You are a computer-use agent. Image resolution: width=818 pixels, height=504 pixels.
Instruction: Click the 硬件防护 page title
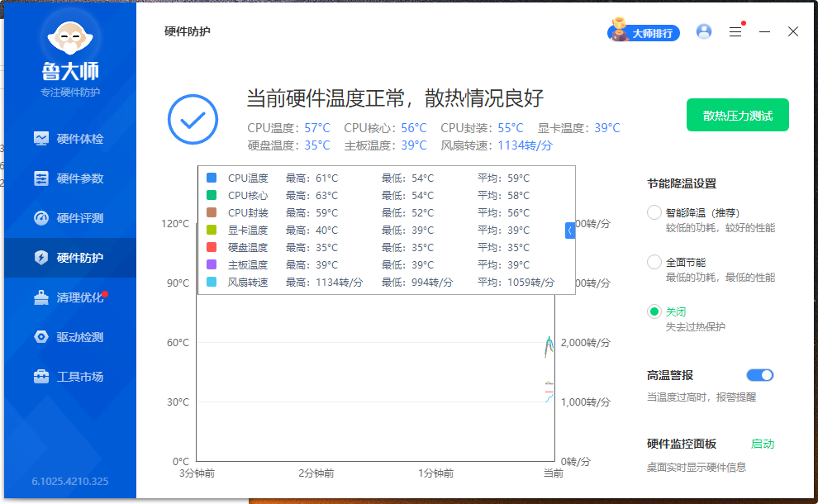click(x=188, y=31)
